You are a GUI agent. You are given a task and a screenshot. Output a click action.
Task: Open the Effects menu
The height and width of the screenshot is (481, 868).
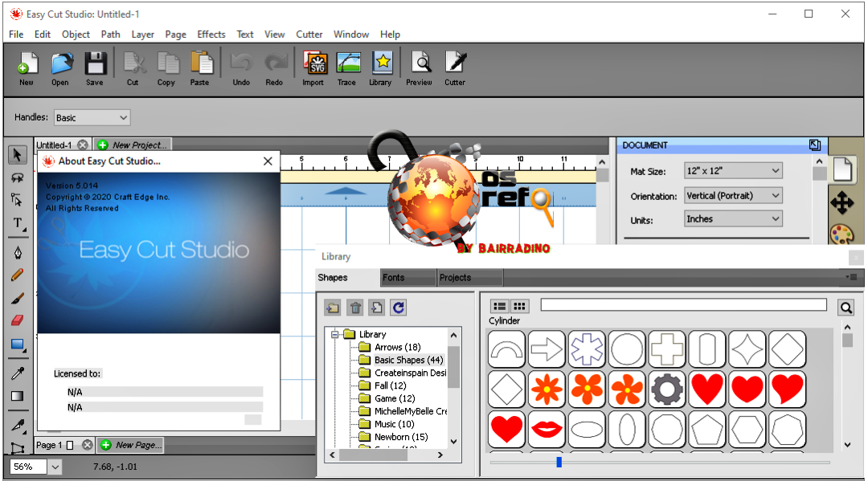point(211,35)
